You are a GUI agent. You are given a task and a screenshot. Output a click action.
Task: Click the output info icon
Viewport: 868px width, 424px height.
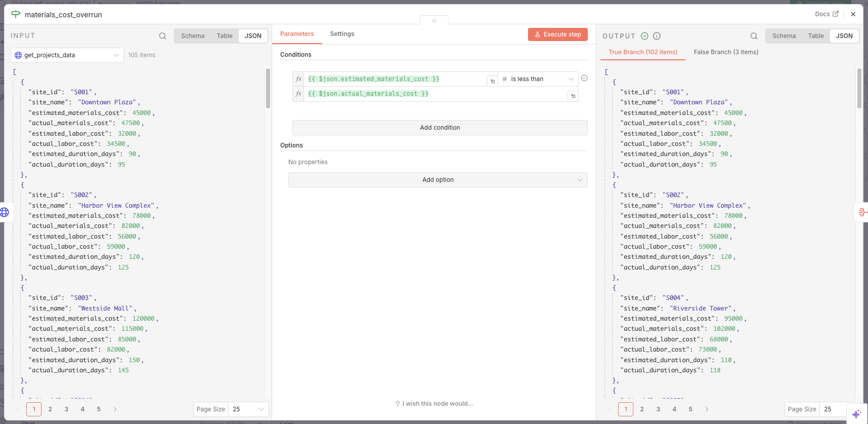pos(657,36)
